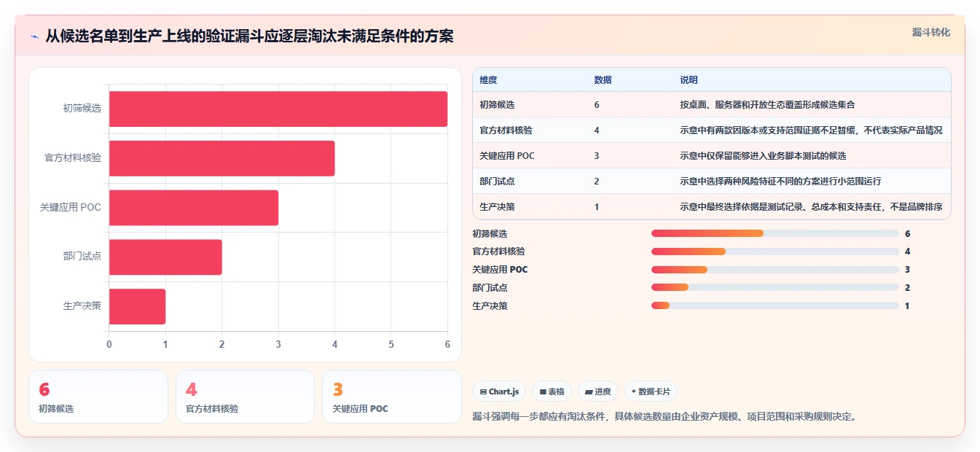Click the 关键应用 POC progress bar

click(775, 270)
